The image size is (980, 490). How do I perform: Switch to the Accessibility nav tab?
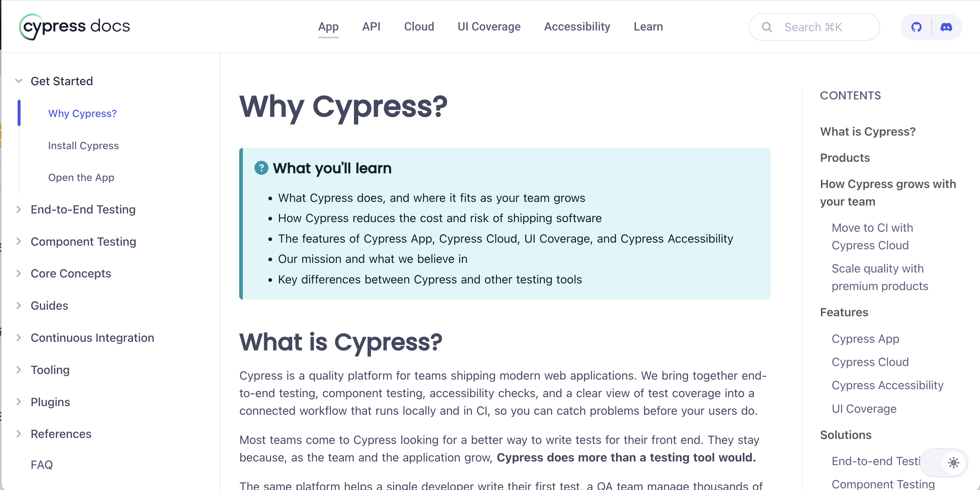(x=577, y=27)
